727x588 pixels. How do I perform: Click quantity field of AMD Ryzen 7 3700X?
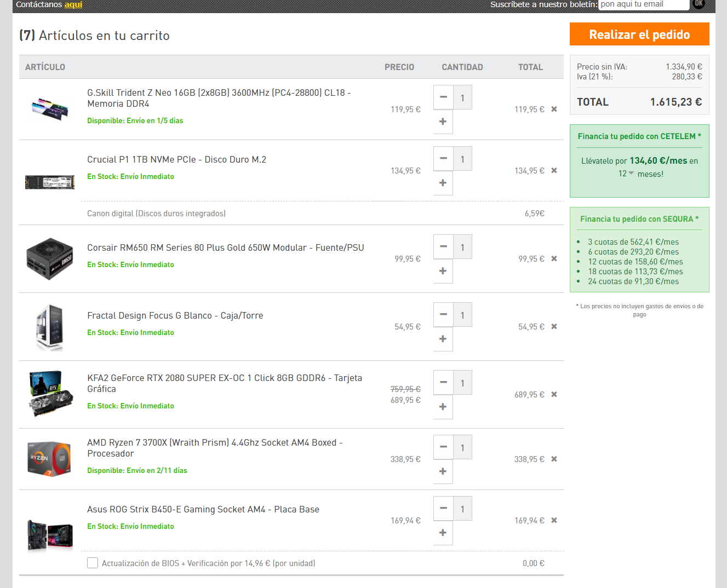[462, 447]
